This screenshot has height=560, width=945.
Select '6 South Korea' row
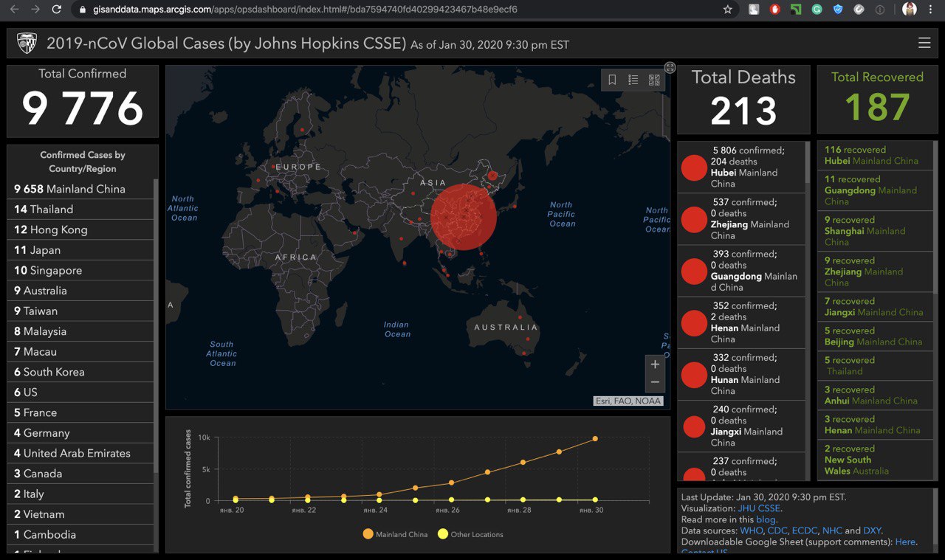pos(80,372)
